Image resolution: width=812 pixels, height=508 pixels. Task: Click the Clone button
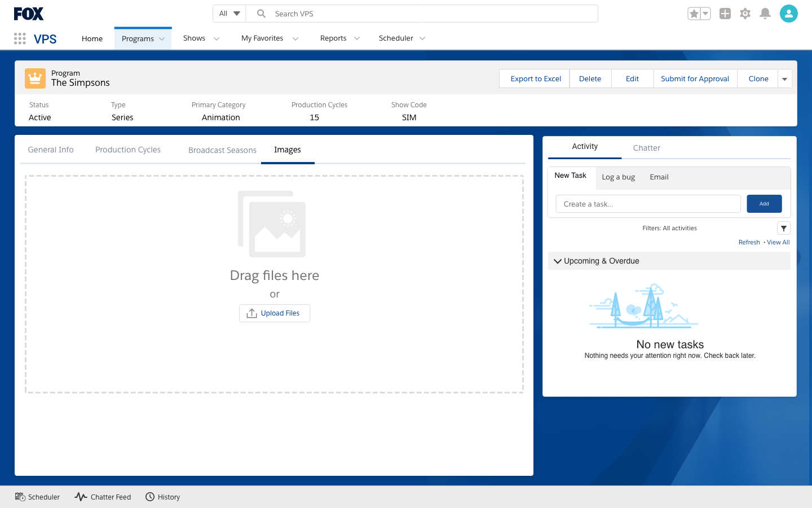pyautogui.click(x=758, y=79)
